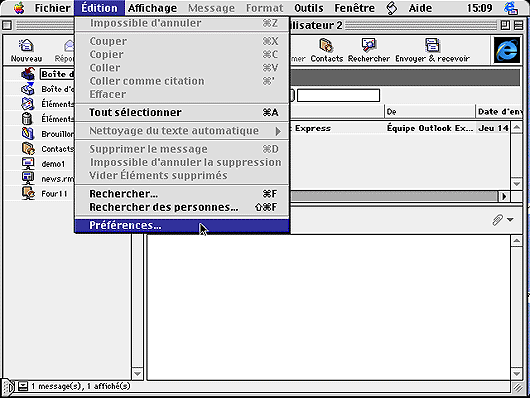Screen dimensions: 530x398
Task: Open the Apple menu icon
Action: [19, 8]
